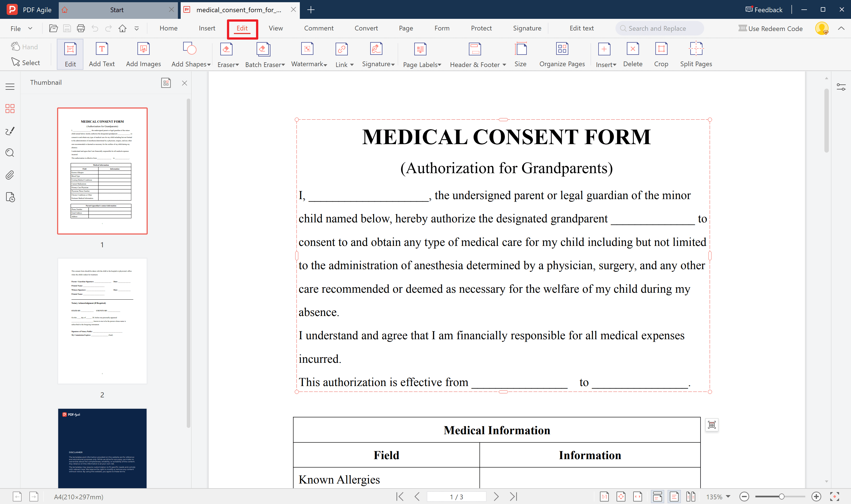
Task: Open the attachments paperclip sidebar icon
Action: coord(10,175)
